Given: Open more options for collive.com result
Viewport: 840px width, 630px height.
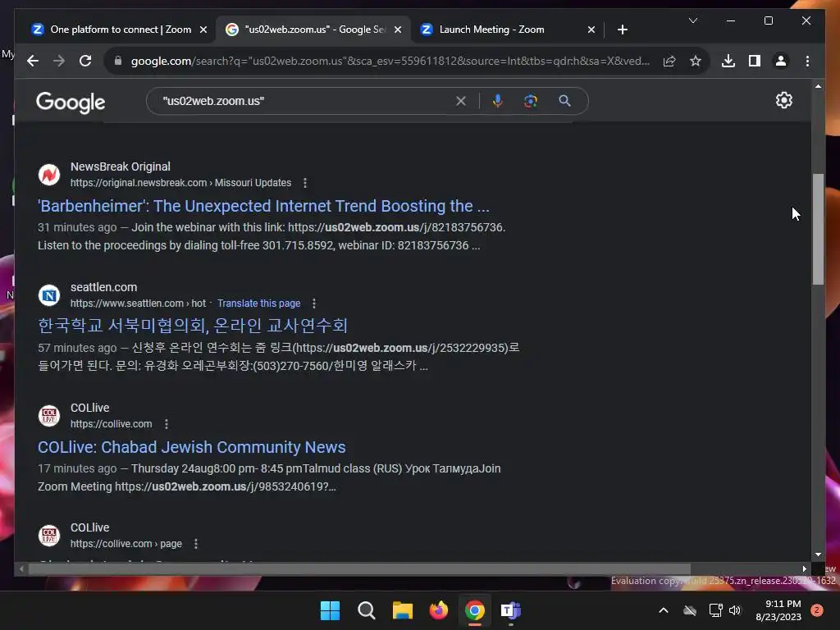Looking at the screenshot, I should pos(167,424).
